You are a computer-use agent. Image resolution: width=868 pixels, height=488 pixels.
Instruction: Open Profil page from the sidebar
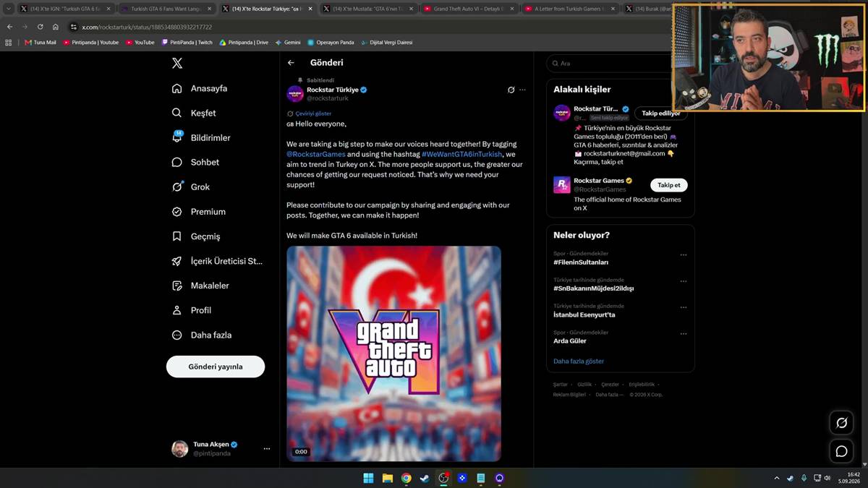tap(192, 310)
